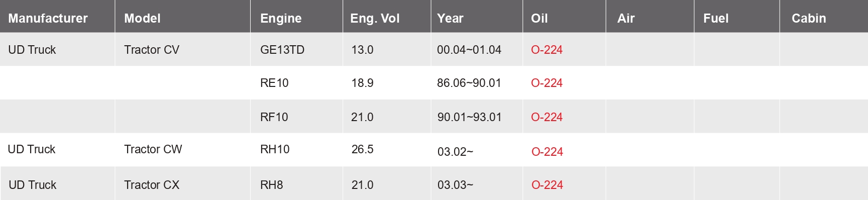The height and width of the screenshot is (200, 868).
Task: Click the Fuel column header
Action: (716, 19)
